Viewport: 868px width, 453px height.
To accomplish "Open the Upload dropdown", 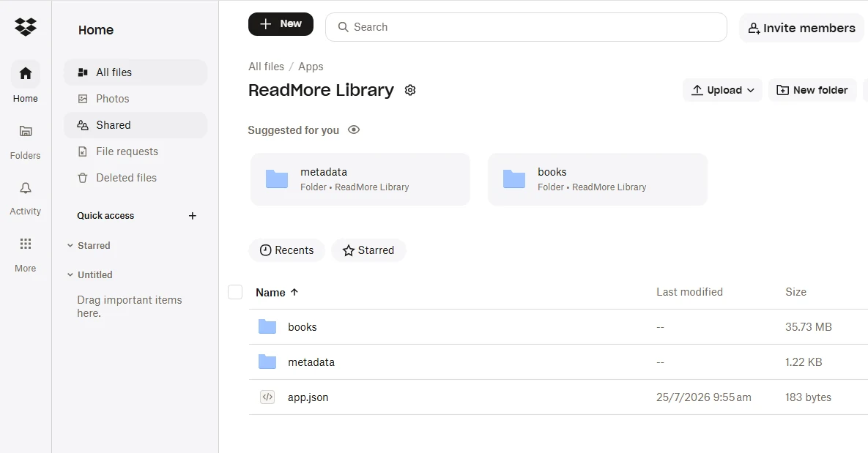I will point(722,90).
